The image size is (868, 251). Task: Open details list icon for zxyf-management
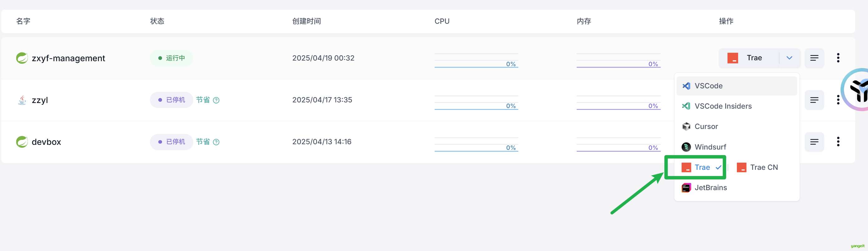coord(814,58)
